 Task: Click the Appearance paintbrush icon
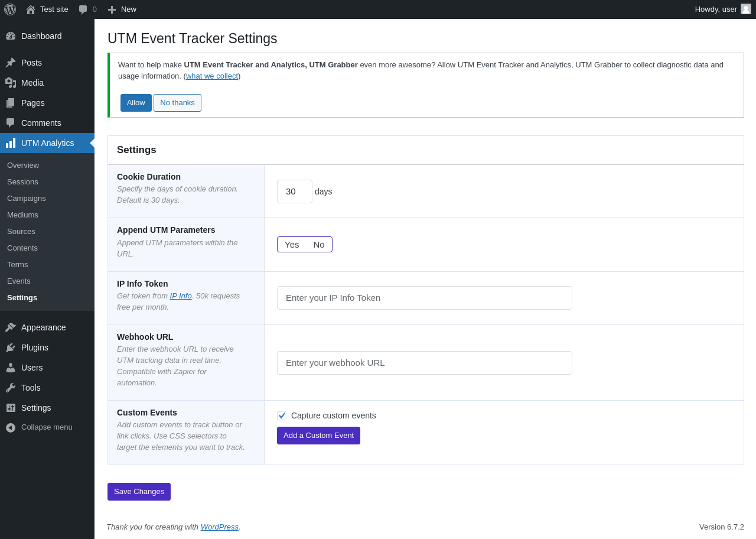[11, 327]
